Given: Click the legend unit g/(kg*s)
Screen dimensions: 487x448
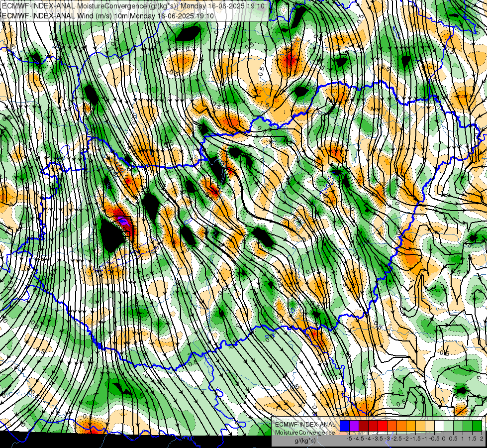Looking at the screenshot, I should tap(305, 441).
